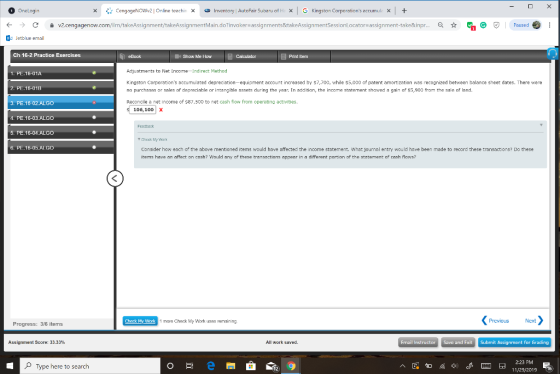Viewport: 560px width, 374px height.
Task: Click the Type here to search box
Action: pos(90,366)
